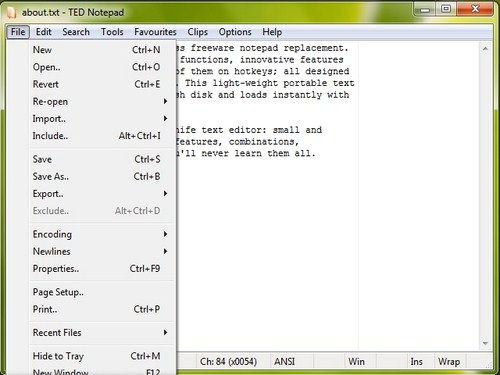Viewport: 500px width, 375px height.
Task: Expand the Encoding submenu
Action: 101,234
